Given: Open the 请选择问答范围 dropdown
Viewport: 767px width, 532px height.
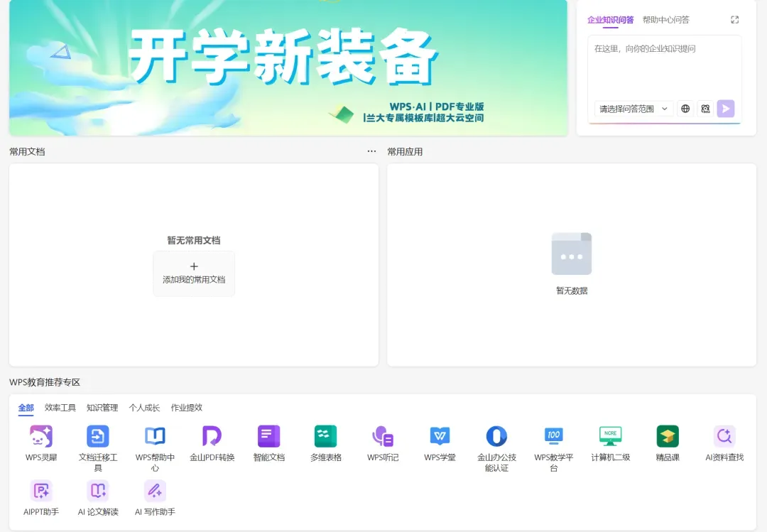Looking at the screenshot, I should 634,109.
